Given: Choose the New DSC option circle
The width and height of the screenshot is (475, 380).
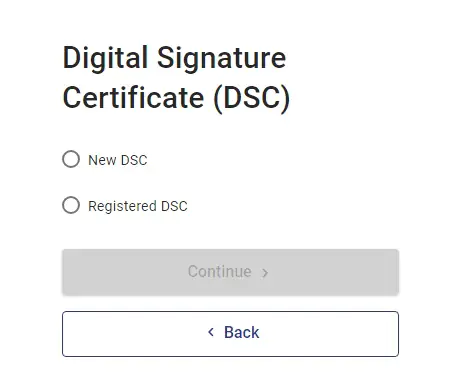Looking at the screenshot, I should pyautogui.click(x=71, y=159).
